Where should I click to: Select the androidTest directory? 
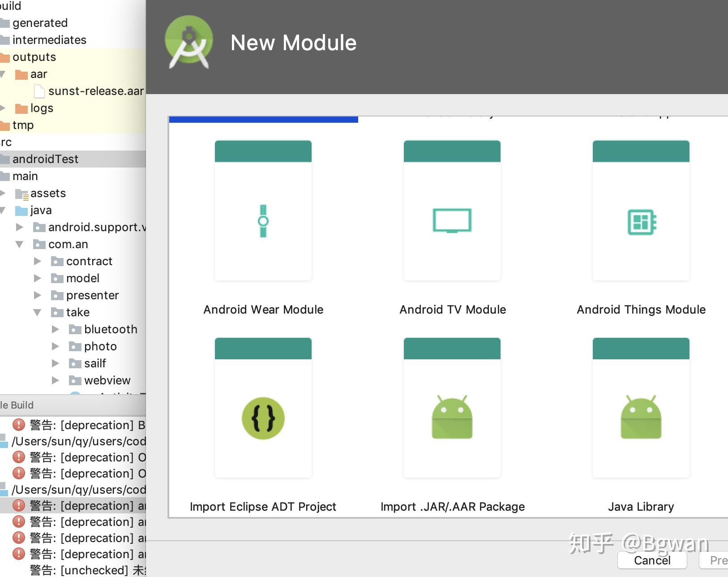[x=46, y=159]
